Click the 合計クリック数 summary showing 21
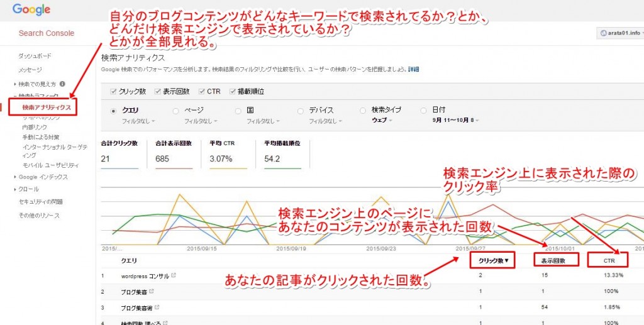The width and height of the screenshot is (644, 325). tap(119, 154)
